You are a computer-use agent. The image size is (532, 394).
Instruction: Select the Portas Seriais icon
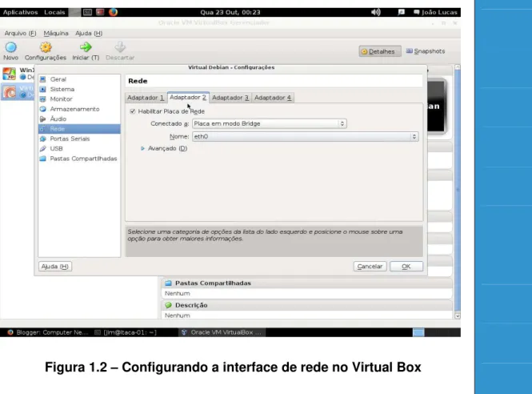point(42,139)
